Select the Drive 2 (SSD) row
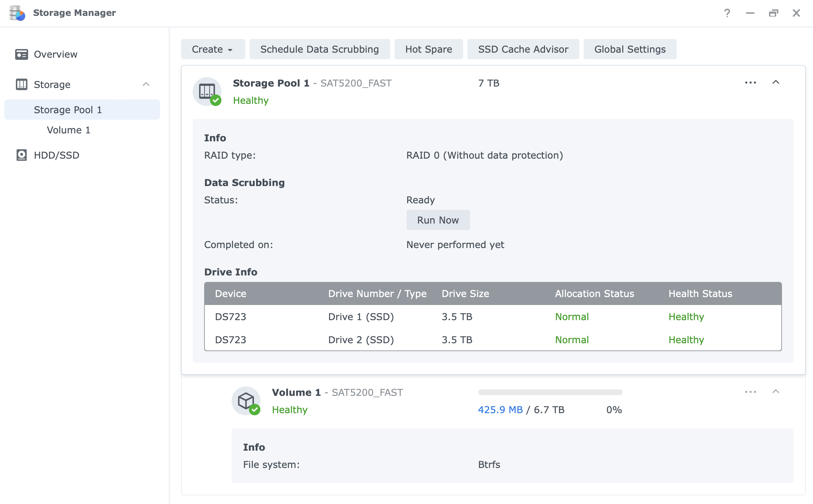 pyautogui.click(x=493, y=340)
